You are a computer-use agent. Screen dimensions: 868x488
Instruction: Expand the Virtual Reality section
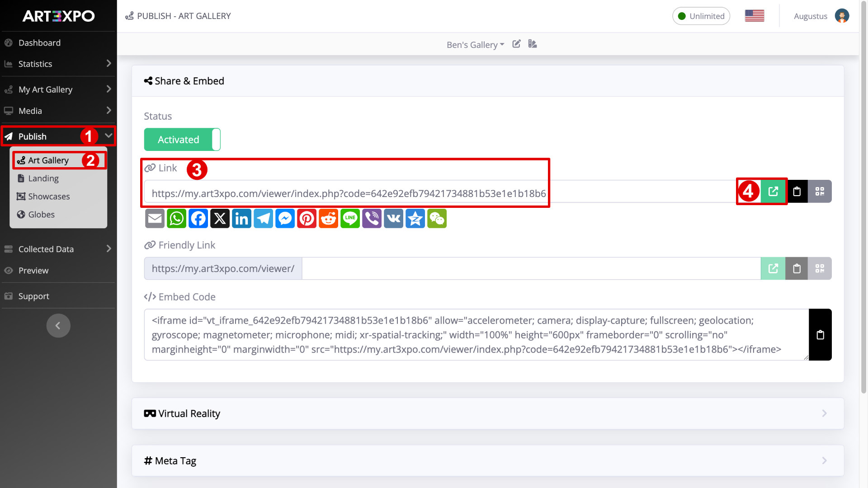(488, 413)
